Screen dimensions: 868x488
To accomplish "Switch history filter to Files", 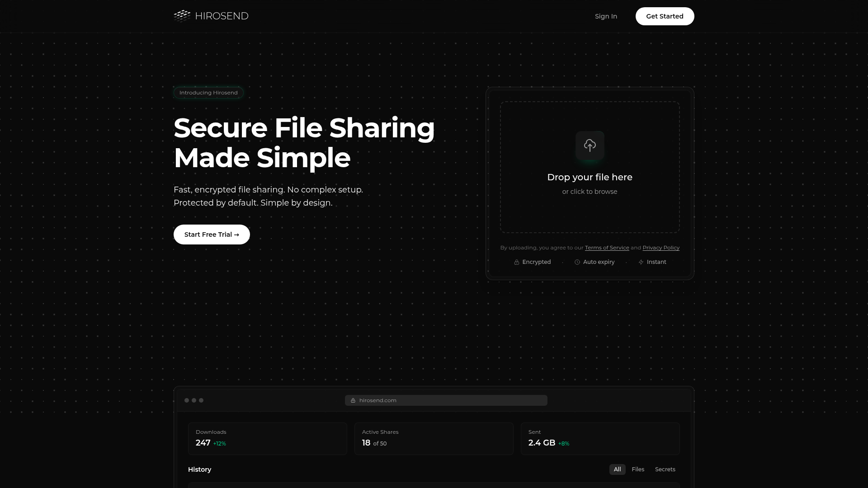I will (x=638, y=469).
